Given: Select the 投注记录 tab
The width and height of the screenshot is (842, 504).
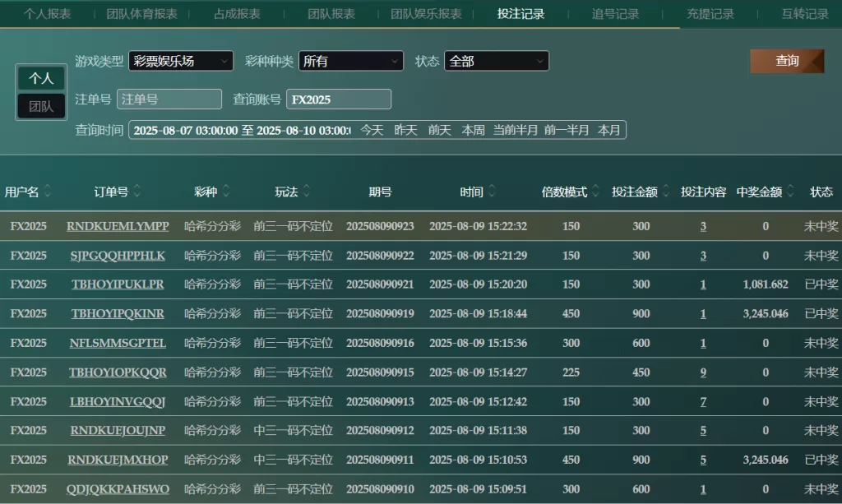Looking at the screenshot, I should [520, 14].
